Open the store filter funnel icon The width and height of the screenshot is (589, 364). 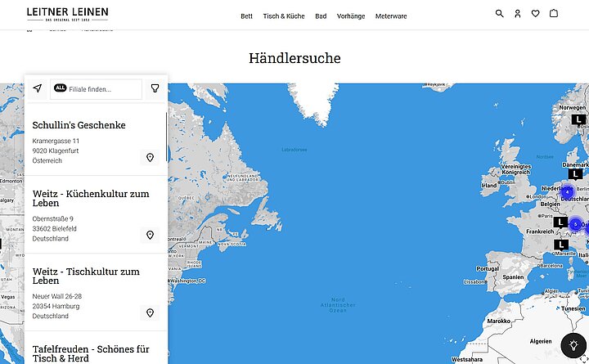click(155, 88)
